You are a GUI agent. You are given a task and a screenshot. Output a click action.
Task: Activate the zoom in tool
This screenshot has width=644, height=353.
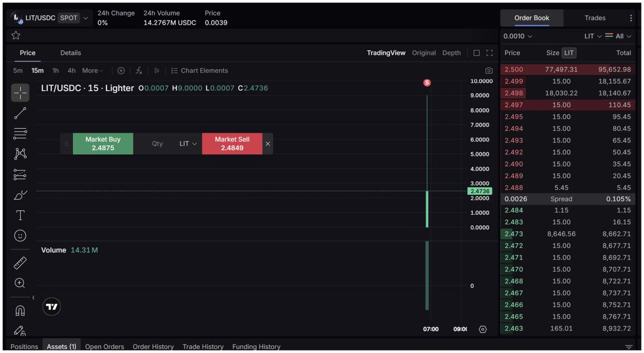[20, 283]
